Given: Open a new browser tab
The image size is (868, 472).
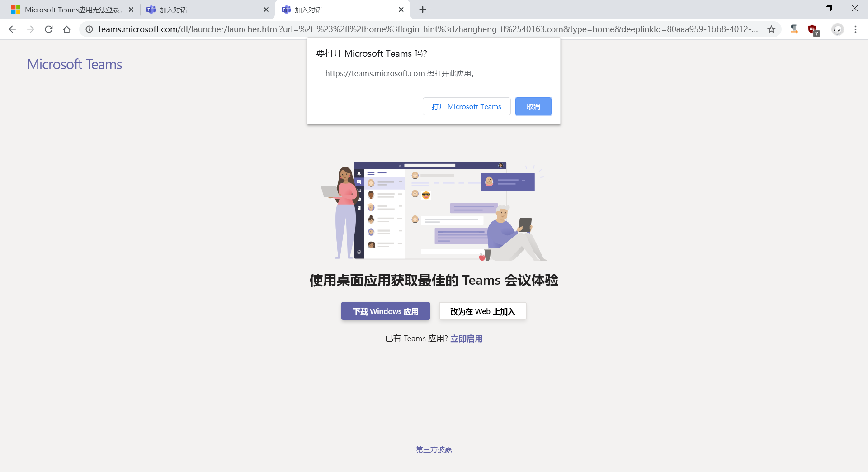Looking at the screenshot, I should (x=423, y=10).
